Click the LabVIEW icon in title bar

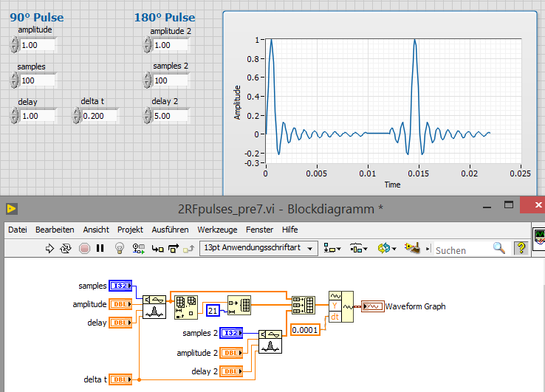(12, 208)
